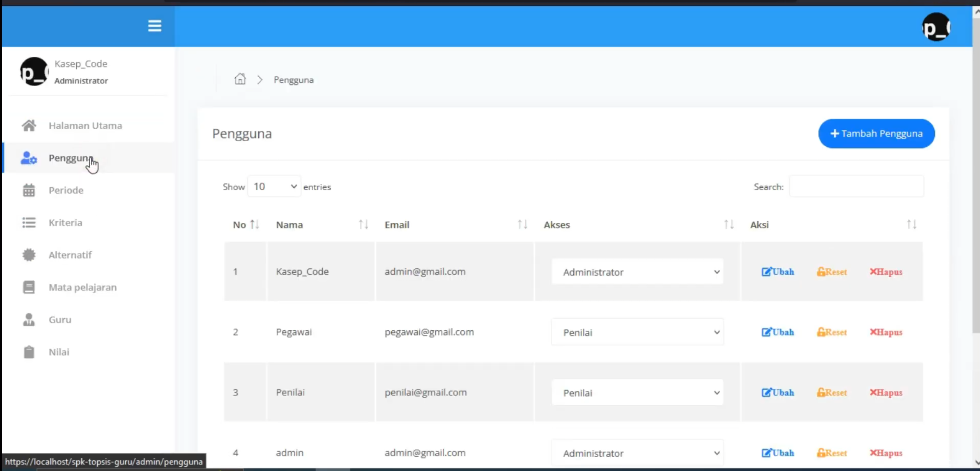980x471 pixels.
Task: Click Hapus for penilai@gmail.com row
Action: coord(886,392)
